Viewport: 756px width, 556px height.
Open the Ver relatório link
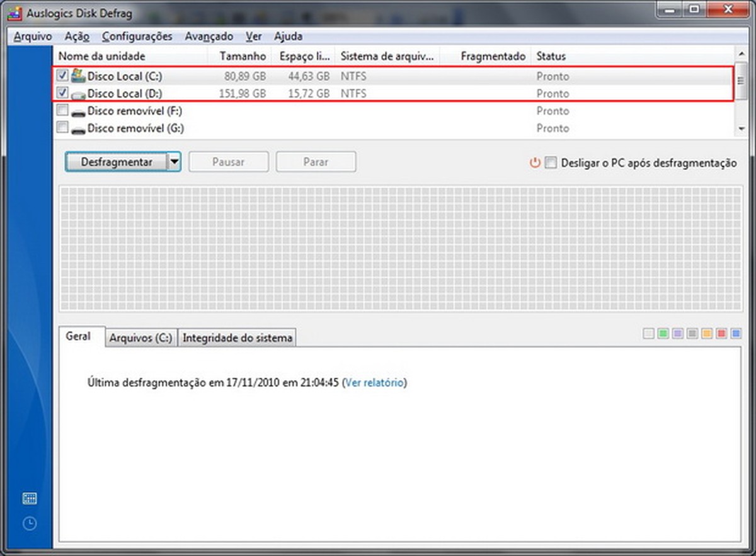coord(375,382)
